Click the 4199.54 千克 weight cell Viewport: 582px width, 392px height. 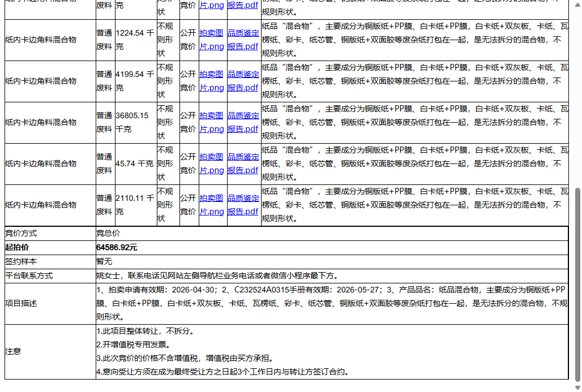pos(136,81)
